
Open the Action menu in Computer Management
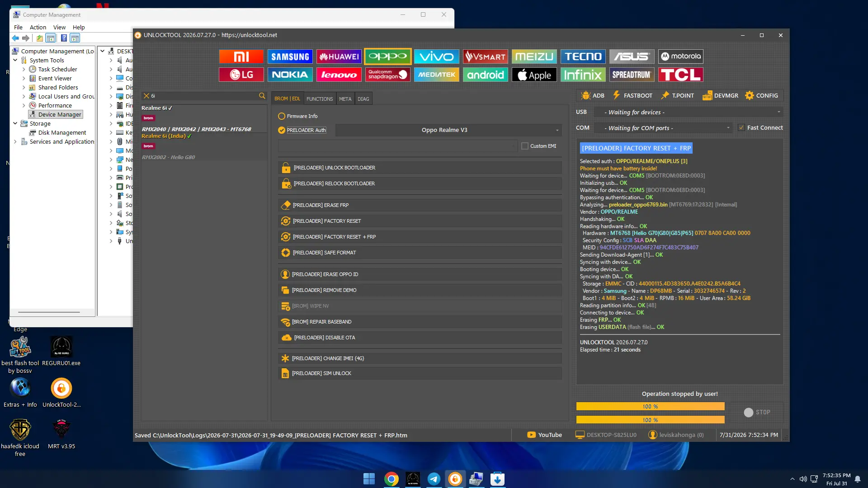coord(38,27)
